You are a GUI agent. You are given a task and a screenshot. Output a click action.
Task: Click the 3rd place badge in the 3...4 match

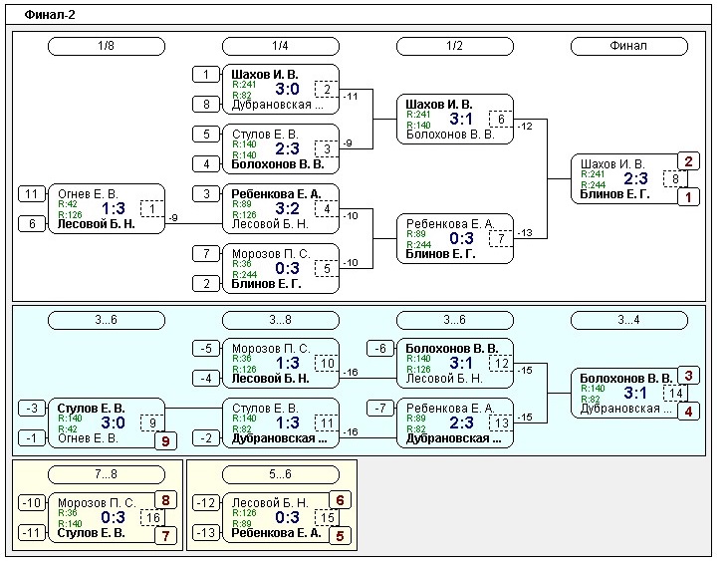click(x=688, y=376)
